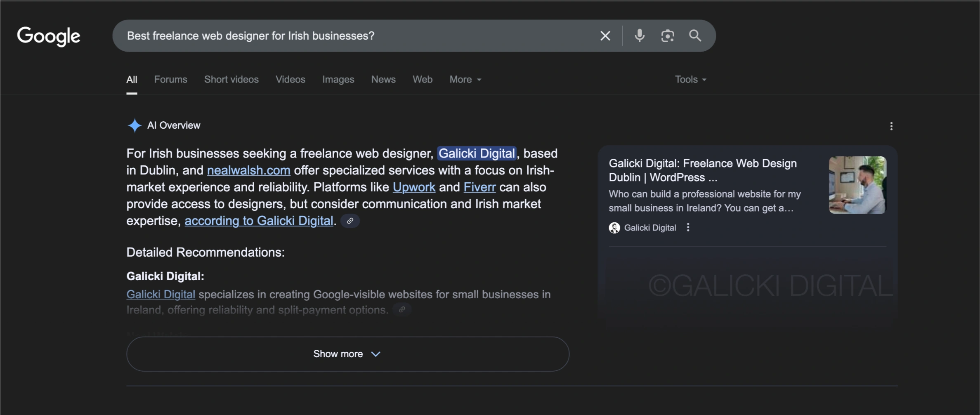The image size is (980, 415).
Task: Open the Fiverr link
Action: 479,187
